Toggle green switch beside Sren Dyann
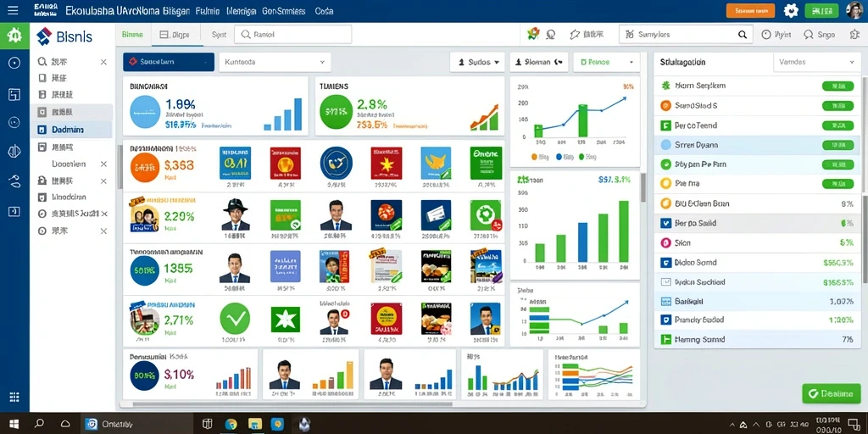Screen dimensions: 868x434 click(837, 145)
